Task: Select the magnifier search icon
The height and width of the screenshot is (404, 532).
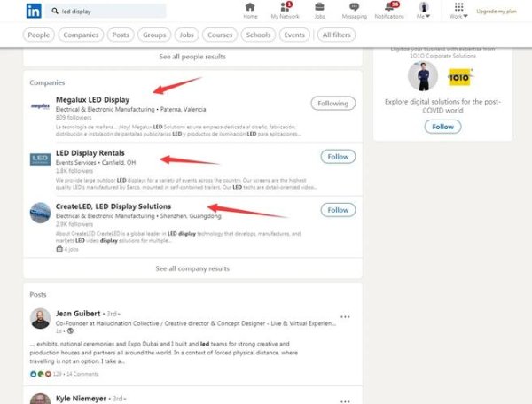Action: pyautogui.click(x=55, y=12)
